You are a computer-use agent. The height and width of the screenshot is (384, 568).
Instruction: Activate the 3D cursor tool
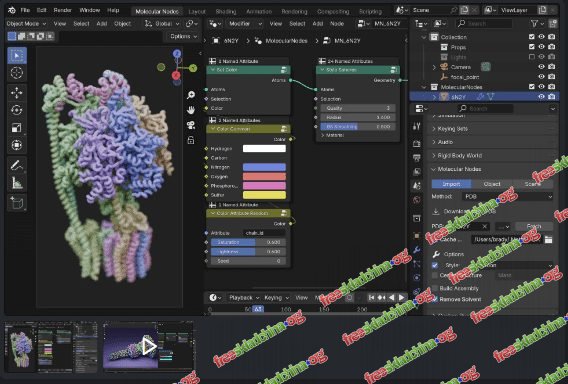click(17, 73)
